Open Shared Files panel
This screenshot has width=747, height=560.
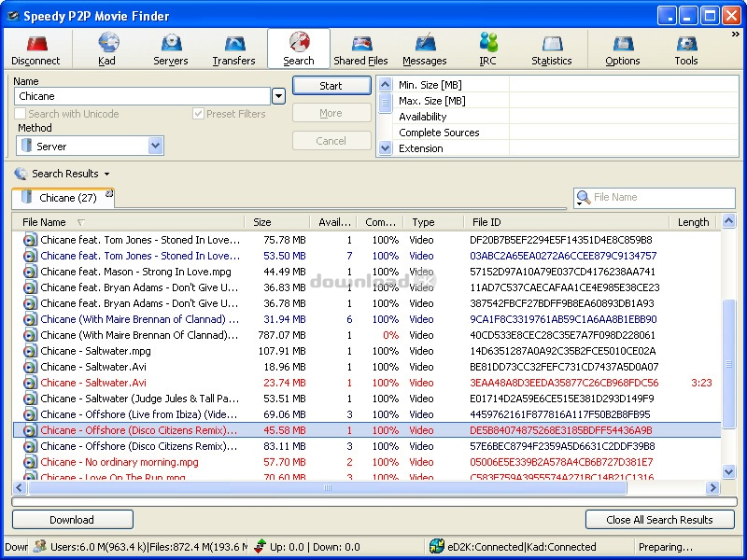[x=361, y=49]
